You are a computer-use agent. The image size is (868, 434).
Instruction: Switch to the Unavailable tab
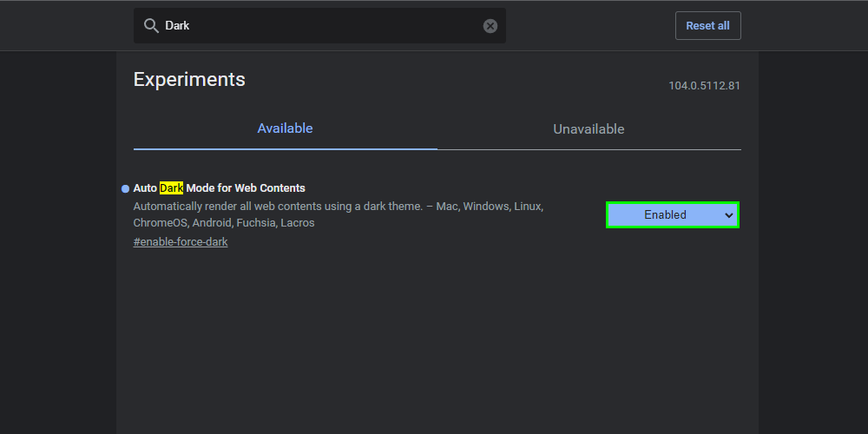589,129
